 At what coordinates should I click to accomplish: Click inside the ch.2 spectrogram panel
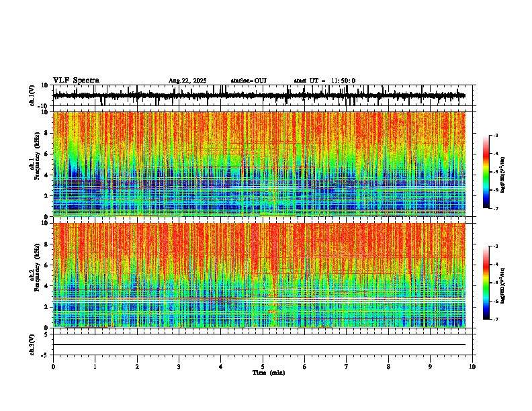259,275
